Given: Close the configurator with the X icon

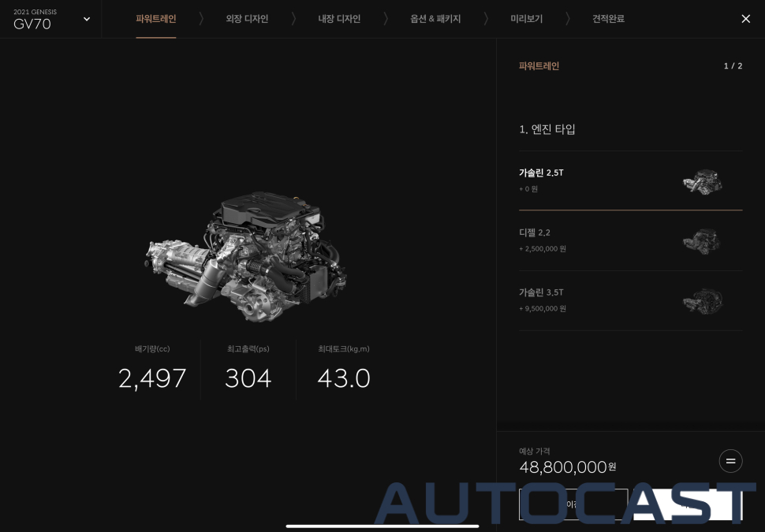Looking at the screenshot, I should 745,19.
